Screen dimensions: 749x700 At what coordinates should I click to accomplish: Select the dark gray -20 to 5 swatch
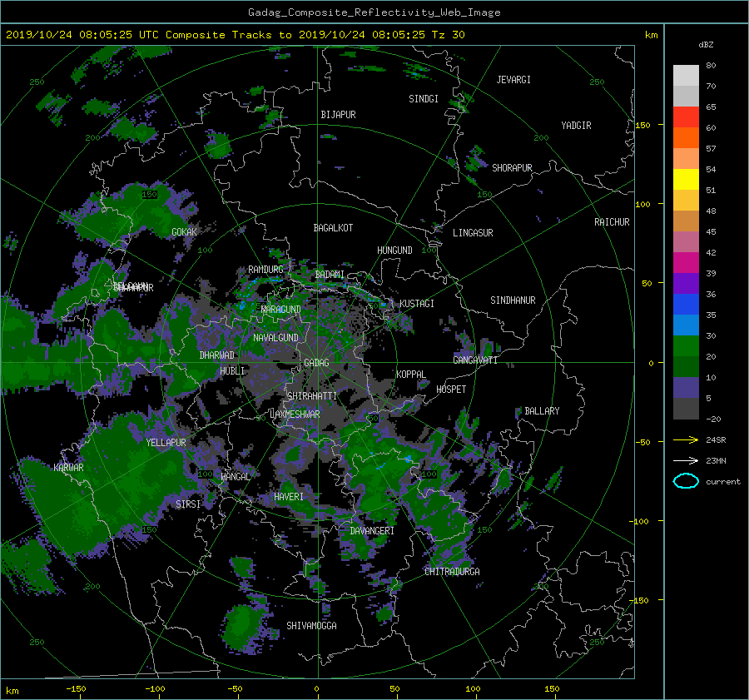click(686, 408)
